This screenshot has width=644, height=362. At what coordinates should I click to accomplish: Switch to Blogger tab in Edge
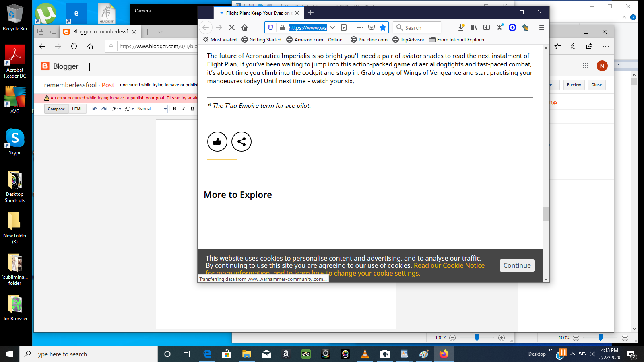pyautogui.click(x=101, y=31)
